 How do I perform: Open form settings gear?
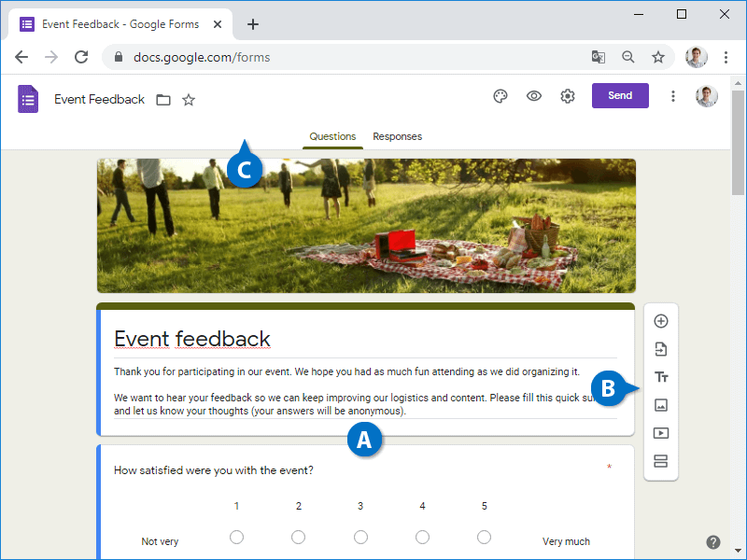[x=568, y=96]
